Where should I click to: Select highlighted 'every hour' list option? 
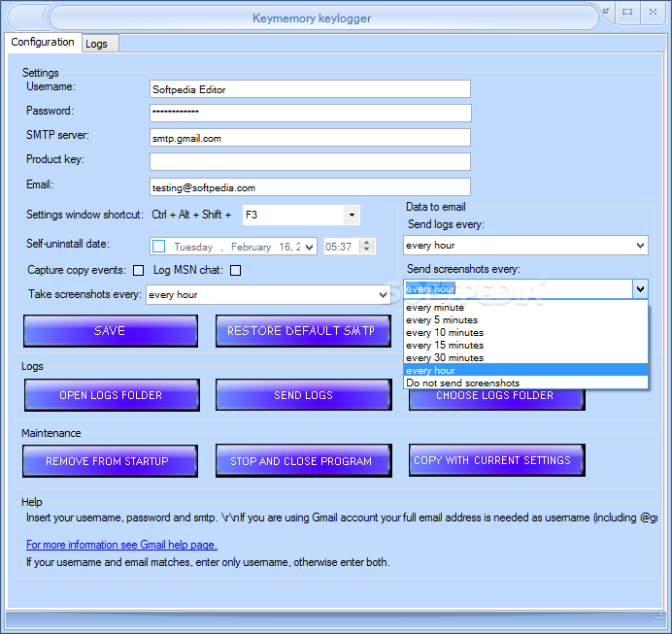[526, 370]
